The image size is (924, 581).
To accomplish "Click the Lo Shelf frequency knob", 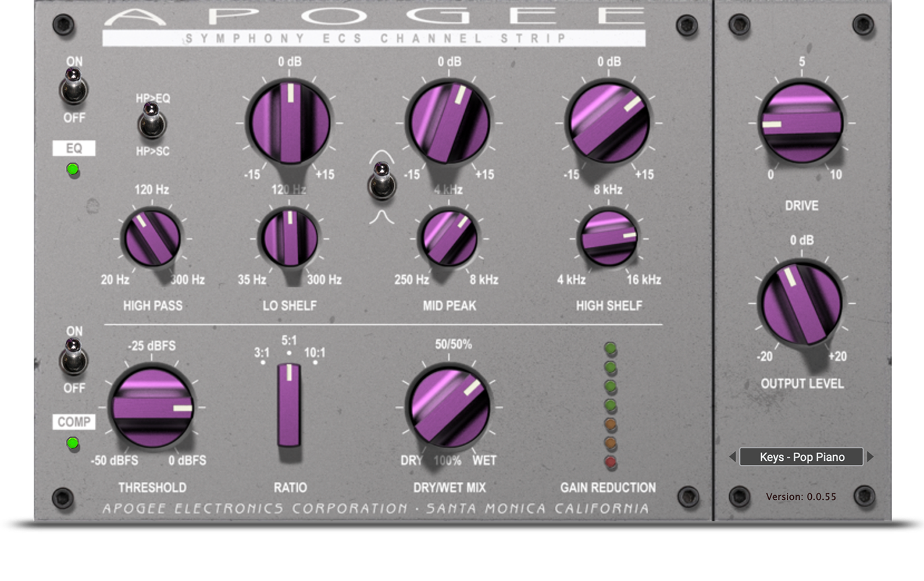I will coord(289,238).
